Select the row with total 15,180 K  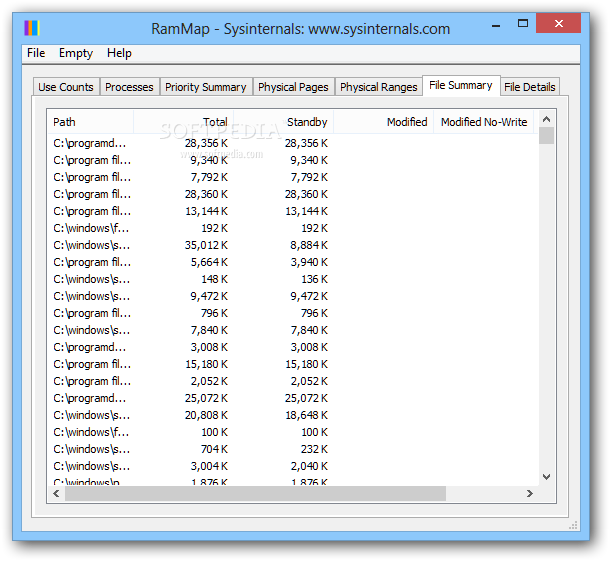pyautogui.click(x=293, y=365)
